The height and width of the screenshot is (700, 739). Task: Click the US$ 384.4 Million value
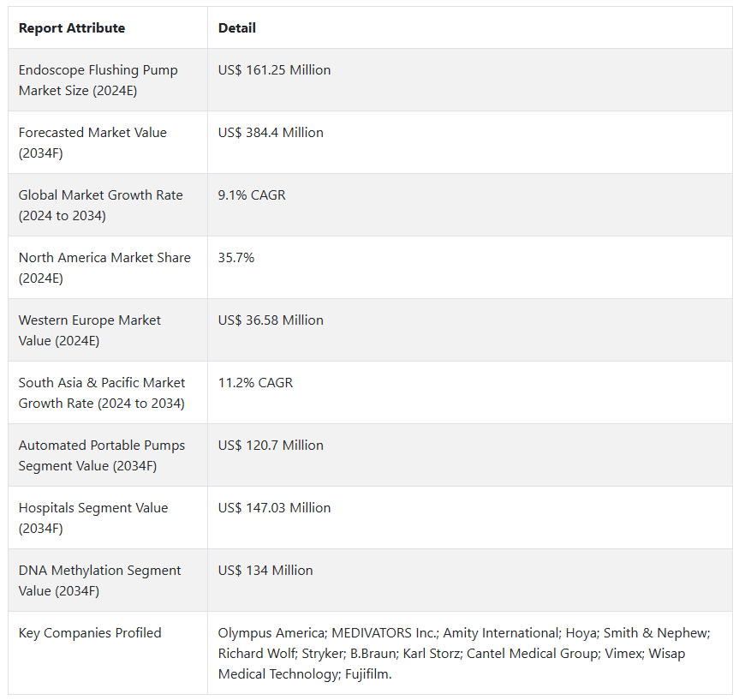(x=271, y=133)
